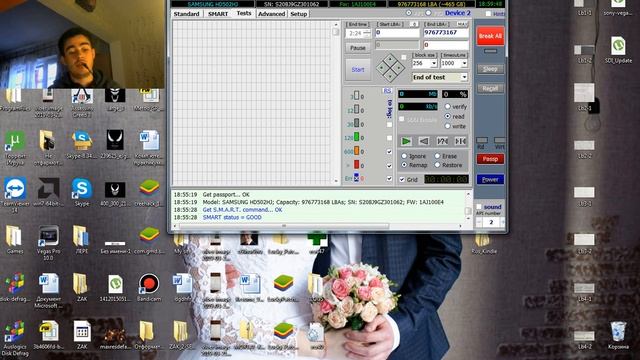Viewport: 640px width, 360px height.
Task: Toggle the sound checkbox
Action: [x=479, y=207]
